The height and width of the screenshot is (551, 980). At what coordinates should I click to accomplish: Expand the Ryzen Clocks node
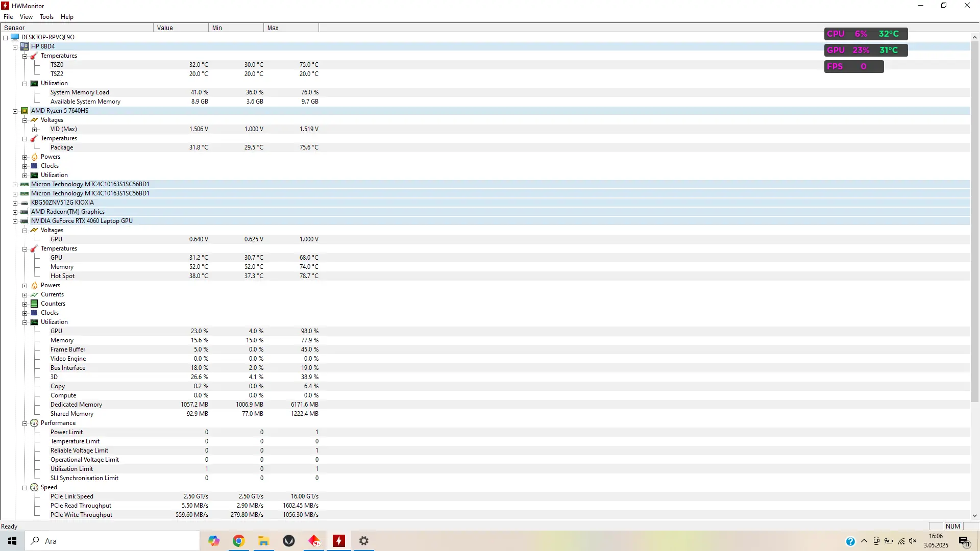[25, 166]
